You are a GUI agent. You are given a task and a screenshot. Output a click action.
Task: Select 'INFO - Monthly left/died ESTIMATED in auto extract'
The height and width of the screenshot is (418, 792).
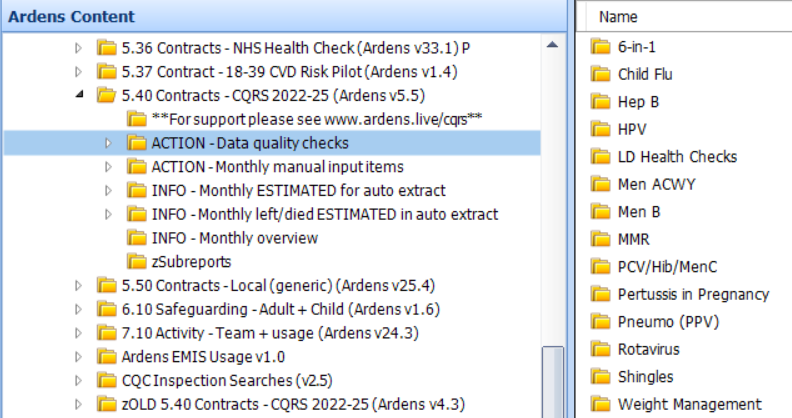[325, 214]
